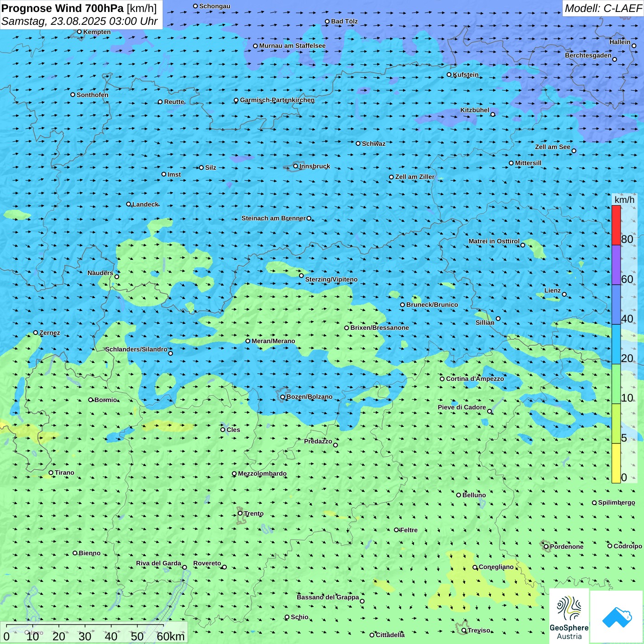Click the 'Hallein' town label
Image resolution: width=644 pixels, height=644 pixels.
pos(620,42)
